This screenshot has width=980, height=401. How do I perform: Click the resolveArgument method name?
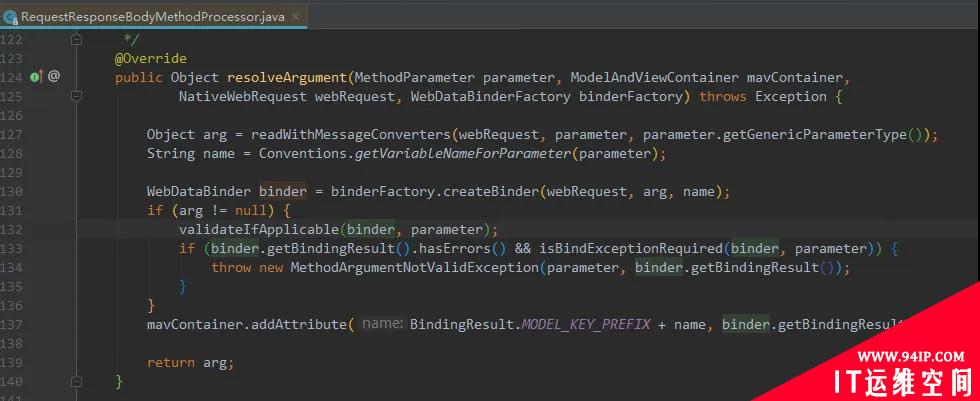pyautogui.click(x=287, y=77)
